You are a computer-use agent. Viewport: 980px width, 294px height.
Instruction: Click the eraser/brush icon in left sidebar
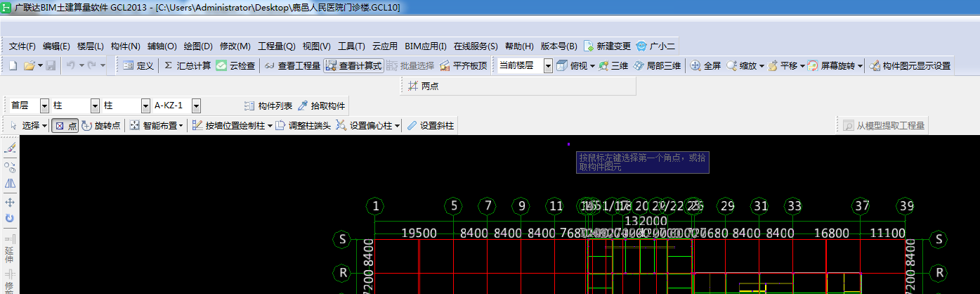10,149
